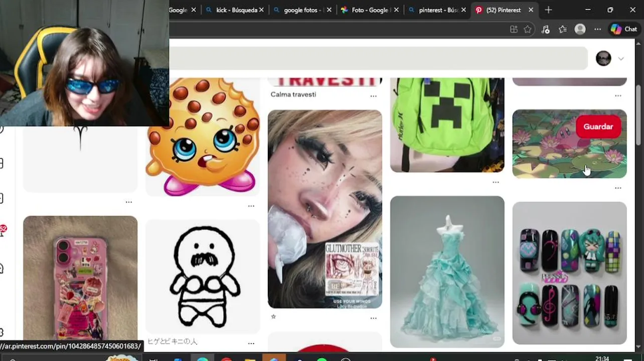Open more options under Minecraft backpack pin
Screen dimensions: 644x361
pyautogui.click(x=496, y=182)
